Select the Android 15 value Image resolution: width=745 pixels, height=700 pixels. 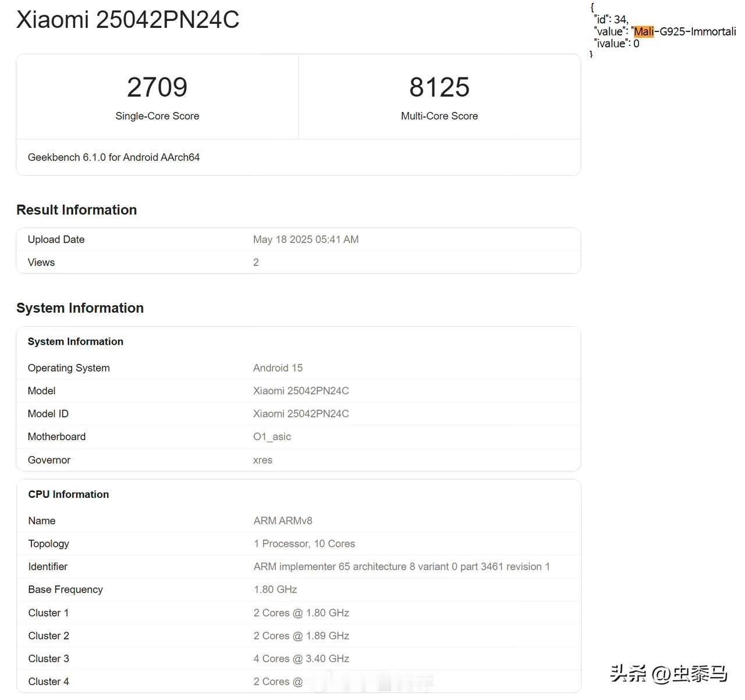pyautogui.click(x=278, y=368)
